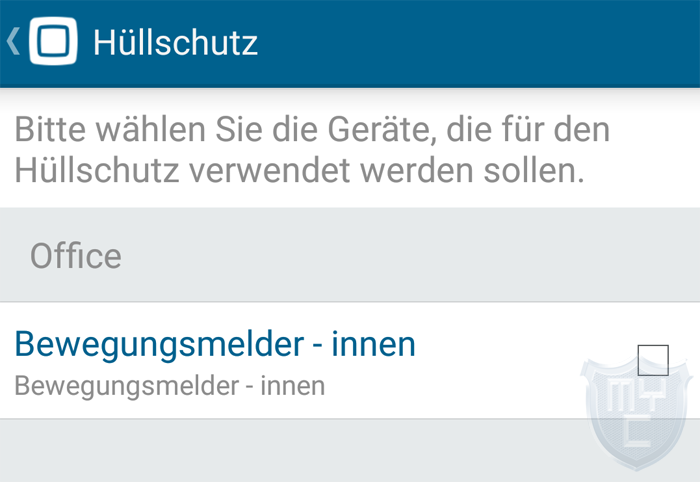Click the Hüllschutz square app icon
The width and height of the screenshot is (700, 482).
pos(53,41)
